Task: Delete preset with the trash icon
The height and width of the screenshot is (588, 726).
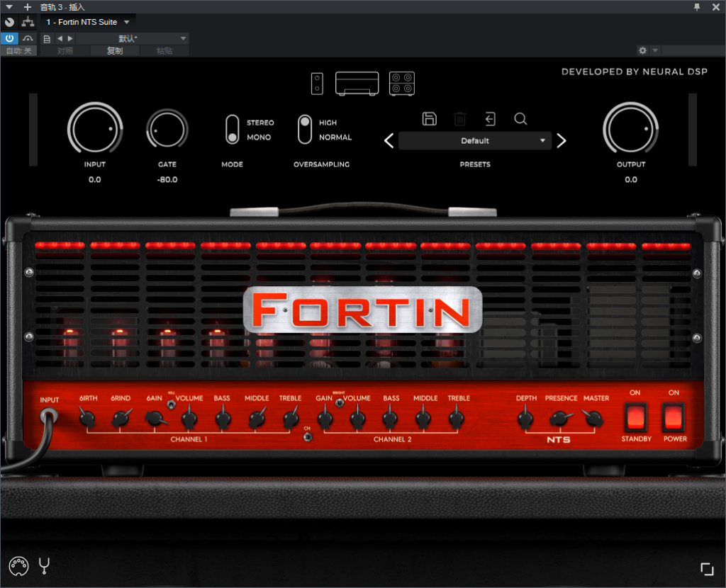Action: [x=459, y=119]
